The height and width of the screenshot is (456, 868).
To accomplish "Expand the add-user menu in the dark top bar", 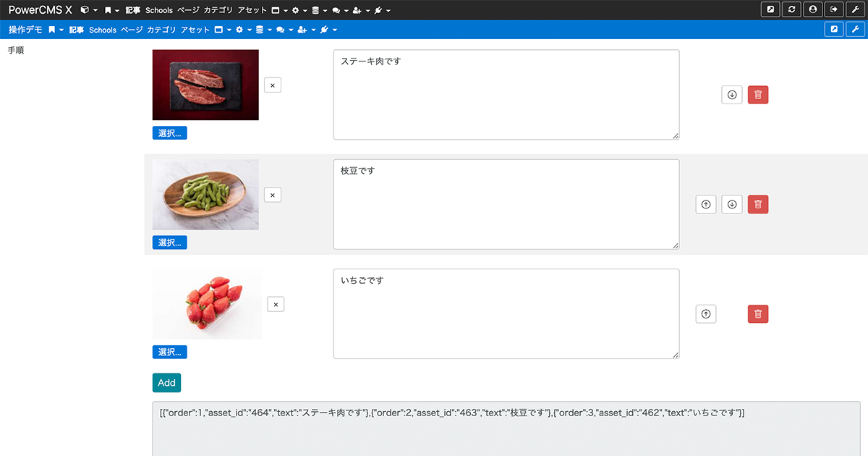I will pyautogui.click(x=361, y=10).
